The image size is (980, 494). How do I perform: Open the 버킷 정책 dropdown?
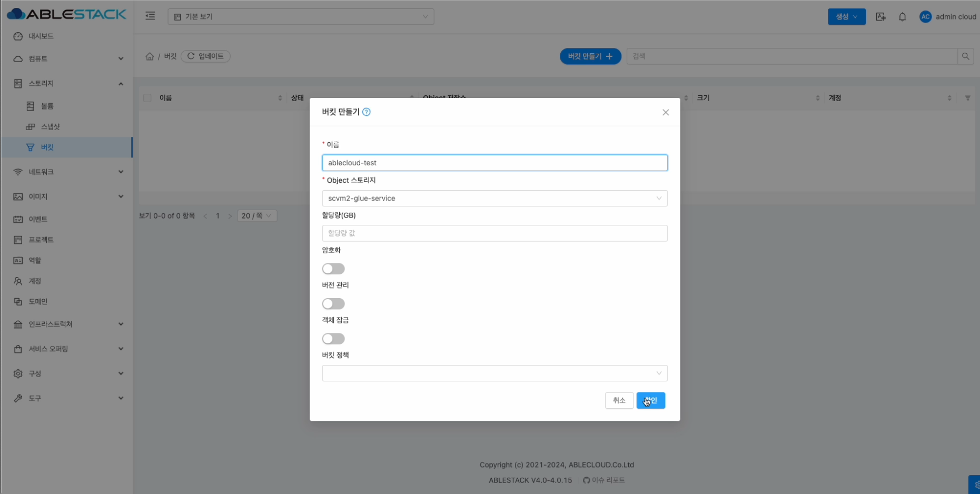[x=494, y=373]
